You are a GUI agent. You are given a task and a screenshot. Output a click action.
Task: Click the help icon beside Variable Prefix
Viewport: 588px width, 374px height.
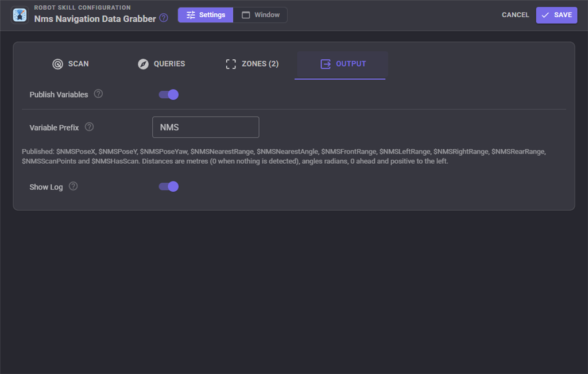(89, 127)
